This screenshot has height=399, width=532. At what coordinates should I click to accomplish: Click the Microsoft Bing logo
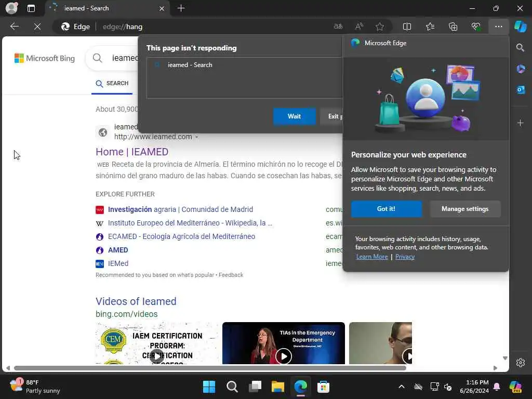coord(45,58)
